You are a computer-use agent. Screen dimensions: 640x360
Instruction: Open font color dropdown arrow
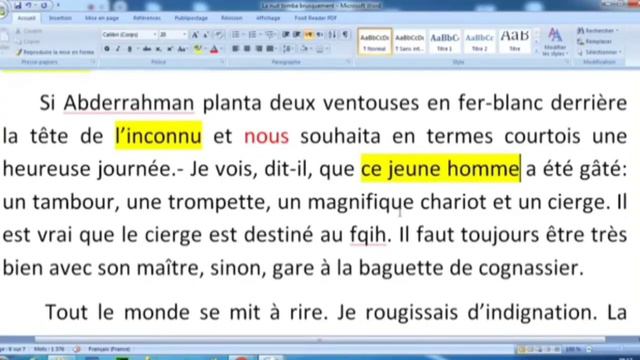[x=222, y=49]
